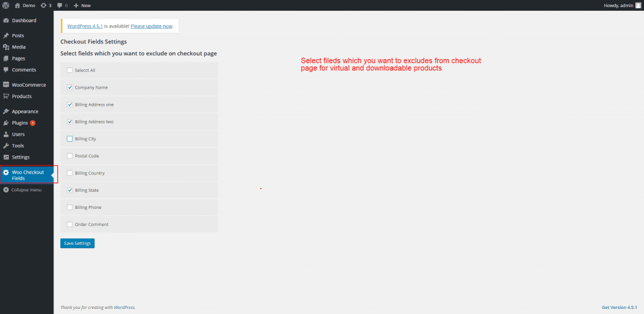This screenshot has width=644, height=314.
Task: Click the Media library icon
Action: pos(6,47)
